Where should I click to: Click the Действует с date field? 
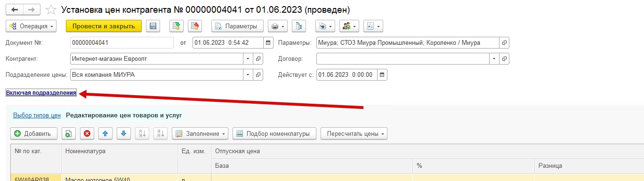tap(346, 75)
